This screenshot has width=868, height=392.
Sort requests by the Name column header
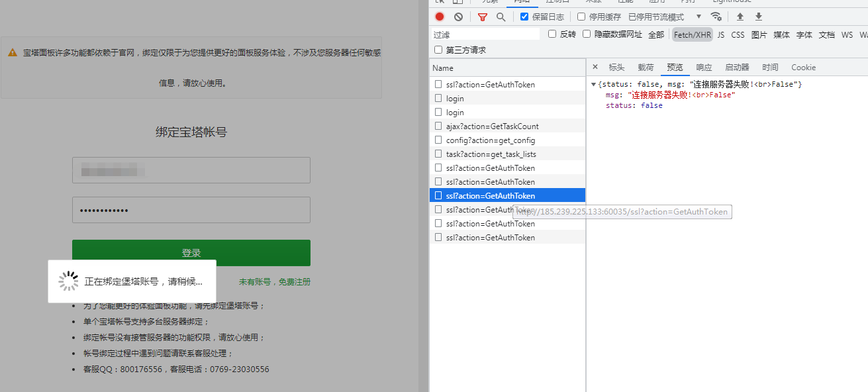coord(507,68)
